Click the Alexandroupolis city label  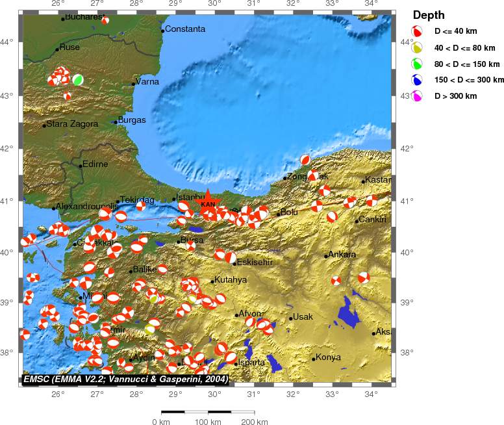point(87,206)
